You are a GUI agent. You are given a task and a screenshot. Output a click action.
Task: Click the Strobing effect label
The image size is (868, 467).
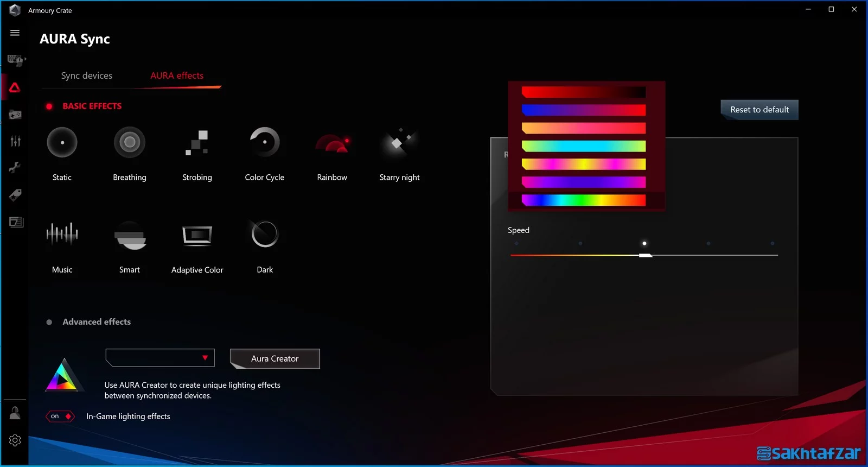click(x=197, y=178)
